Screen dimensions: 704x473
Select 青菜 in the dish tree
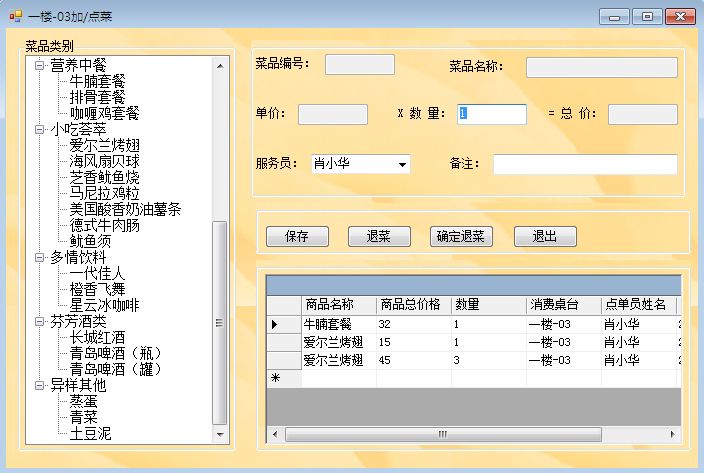[x=84, y=417]
